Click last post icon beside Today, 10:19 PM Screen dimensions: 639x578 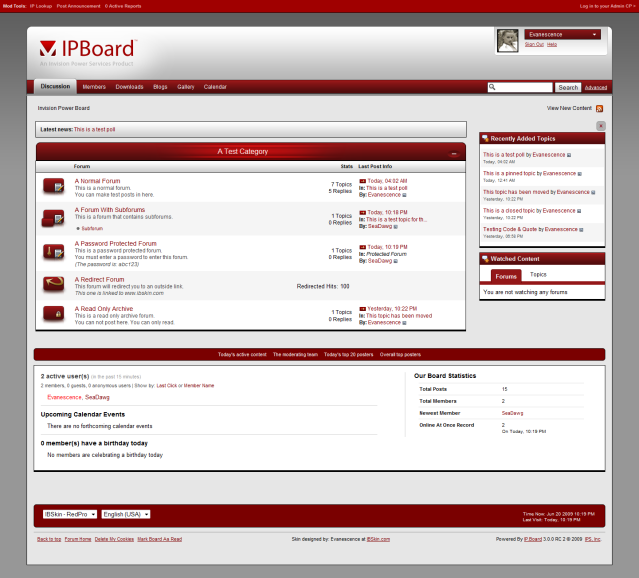click(x=362, y=247)
